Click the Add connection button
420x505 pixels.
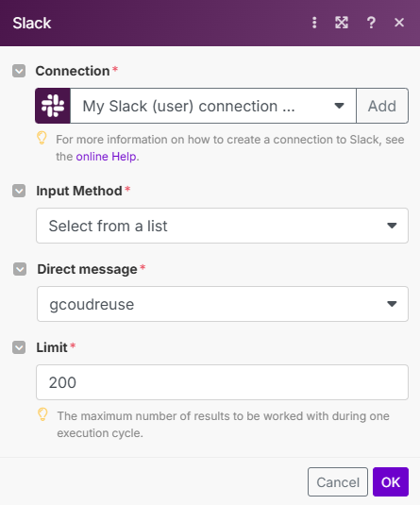[x=382, y=106]
